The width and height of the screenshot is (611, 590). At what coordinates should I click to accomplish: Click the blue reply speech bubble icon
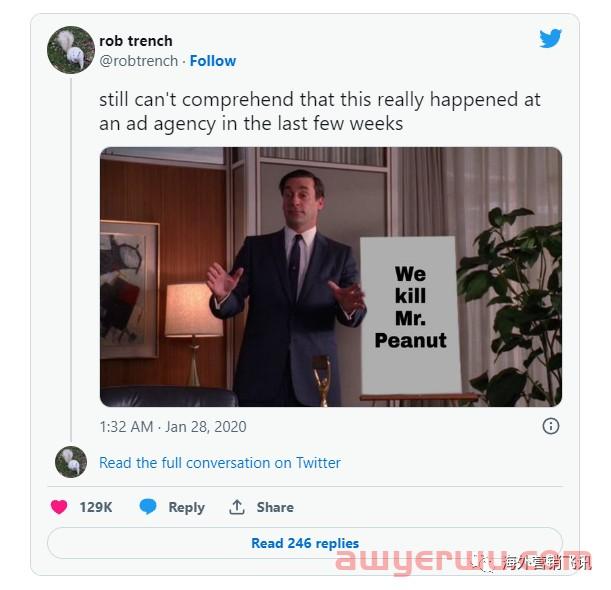click(148, 507)
